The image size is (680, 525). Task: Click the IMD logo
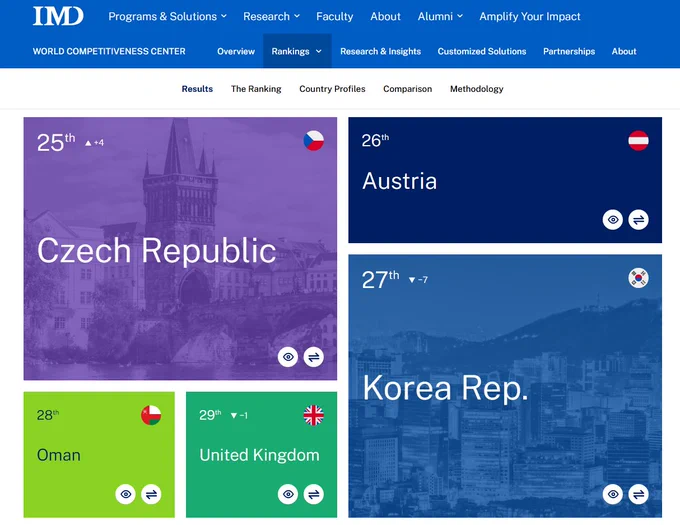(58, 16)
